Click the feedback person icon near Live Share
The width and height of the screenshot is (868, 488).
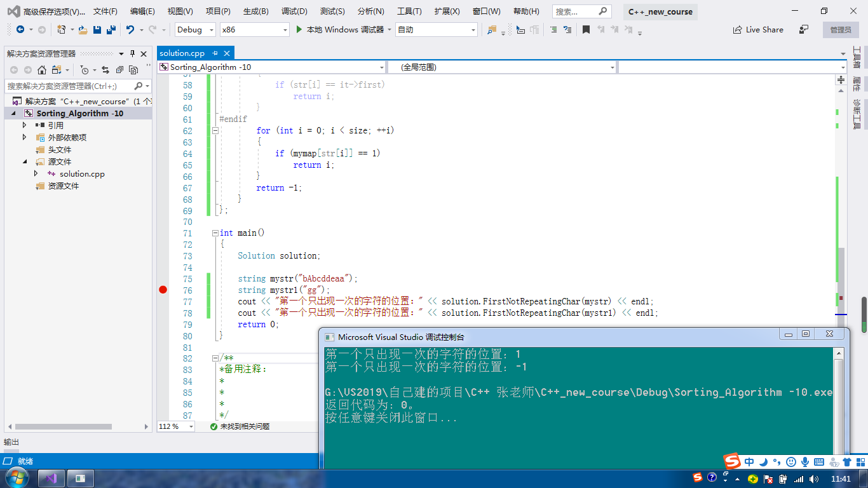[804, 30]
